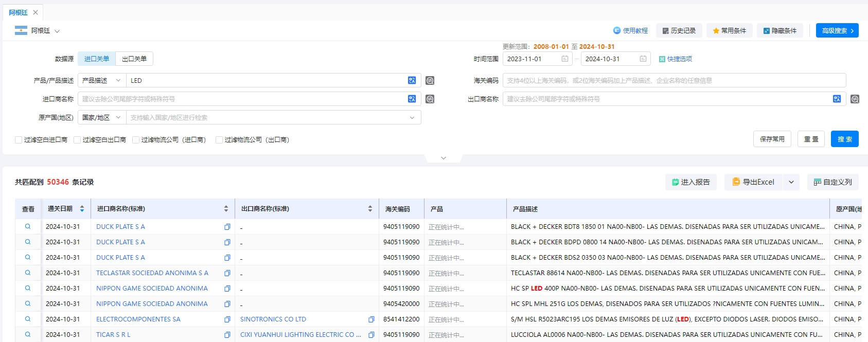
Task: Click translate icon in importer name field
Action: 412,99
